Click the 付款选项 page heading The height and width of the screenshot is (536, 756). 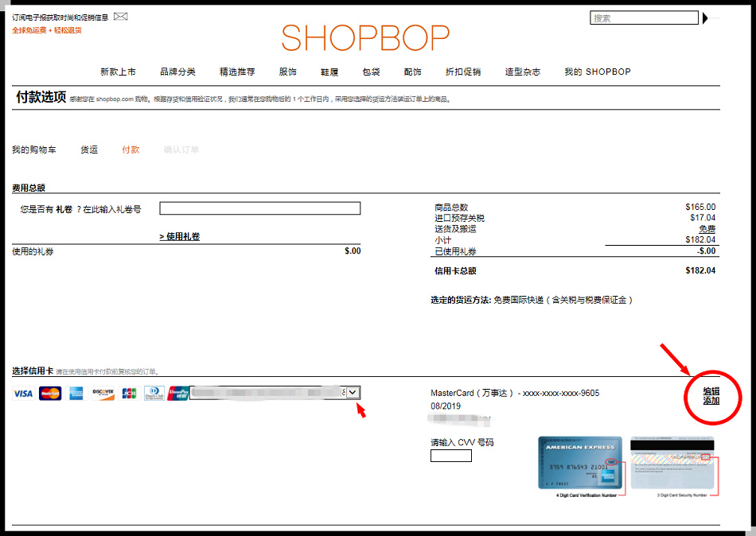pos(41,97)
